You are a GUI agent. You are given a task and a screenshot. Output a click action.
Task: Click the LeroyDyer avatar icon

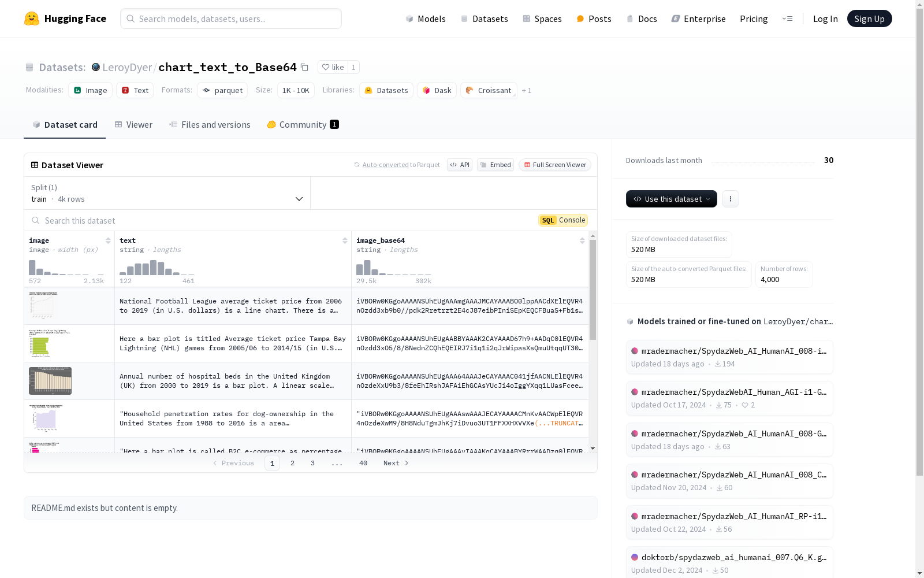[96, 67]
